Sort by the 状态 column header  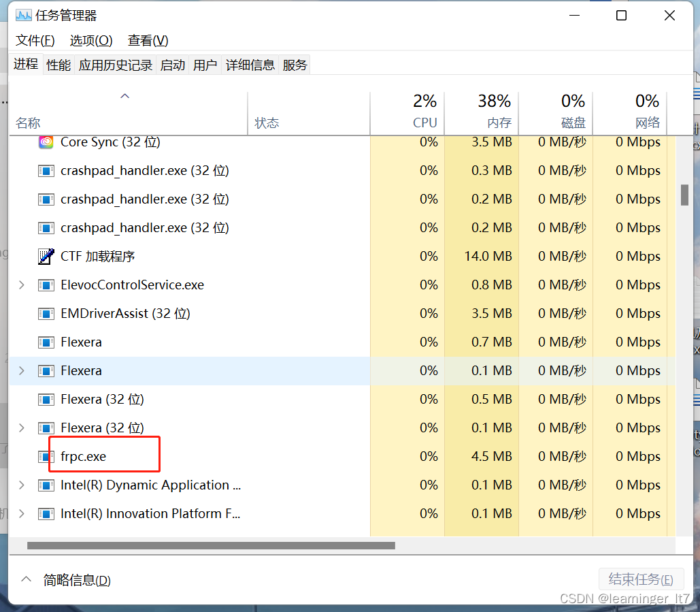tap(309, 114)
